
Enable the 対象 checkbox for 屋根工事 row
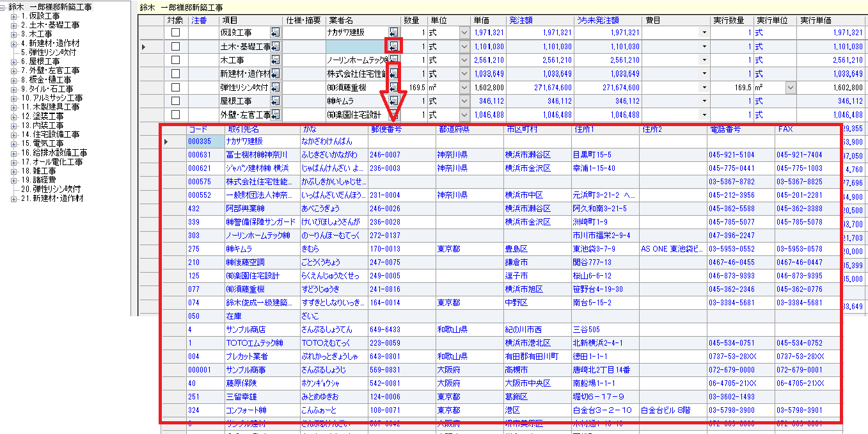point(175,101)
